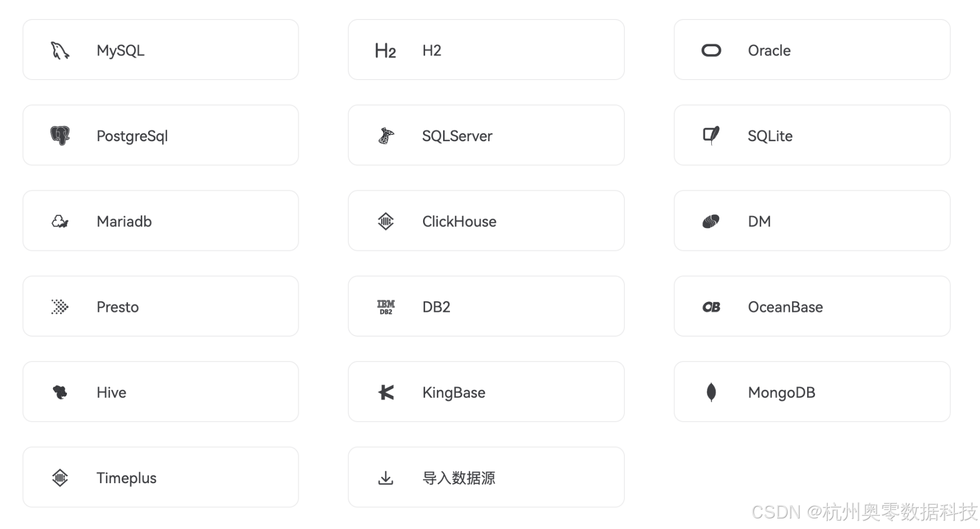The image size is (980, 529).
Task: Select the PostgreSql text label
Action: pos(132,136)
